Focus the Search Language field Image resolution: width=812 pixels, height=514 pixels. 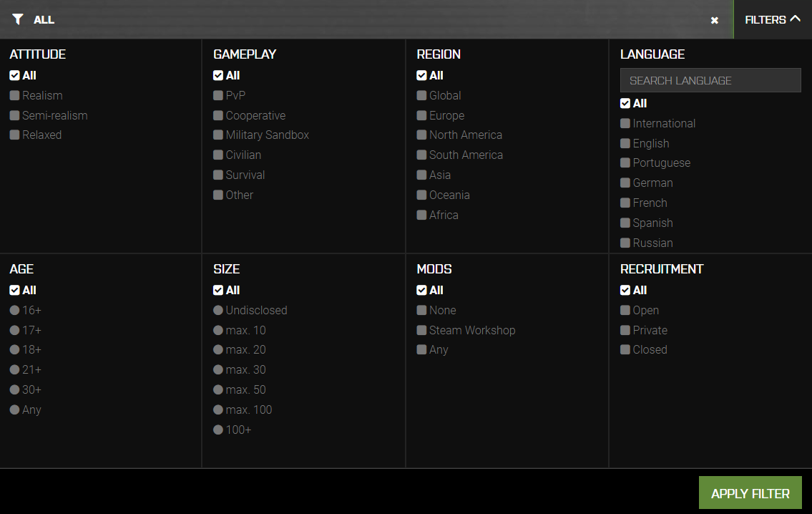coord(710,80)
